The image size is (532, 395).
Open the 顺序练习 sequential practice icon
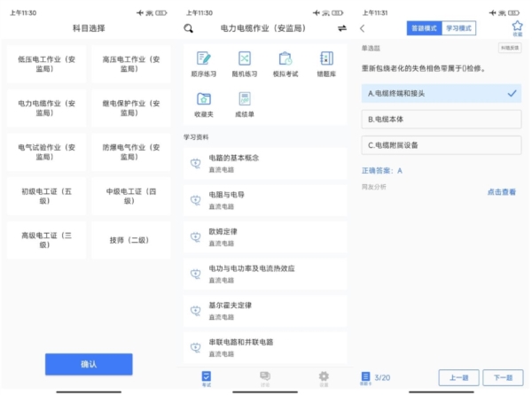204,58
